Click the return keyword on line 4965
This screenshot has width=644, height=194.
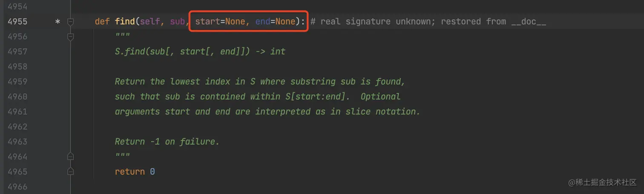(129, 171)
